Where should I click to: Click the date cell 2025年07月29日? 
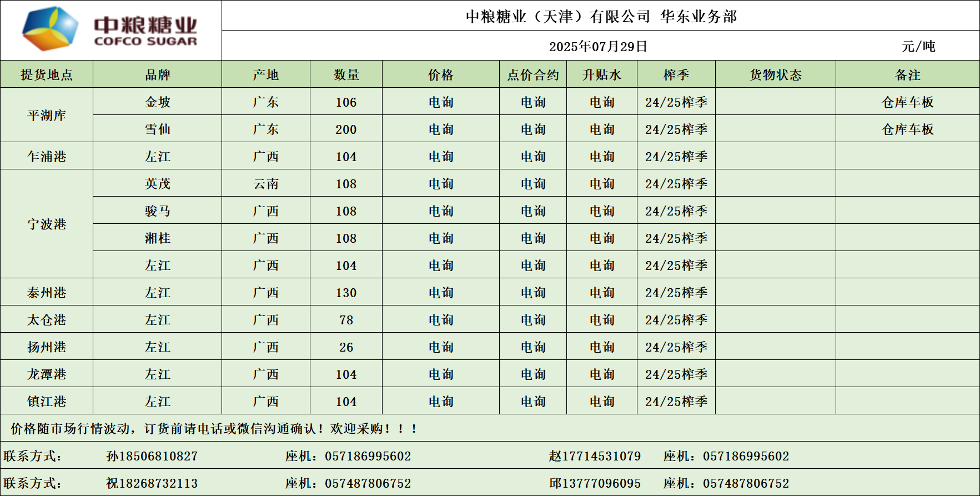pyautogui.click(x=598, y=46)
